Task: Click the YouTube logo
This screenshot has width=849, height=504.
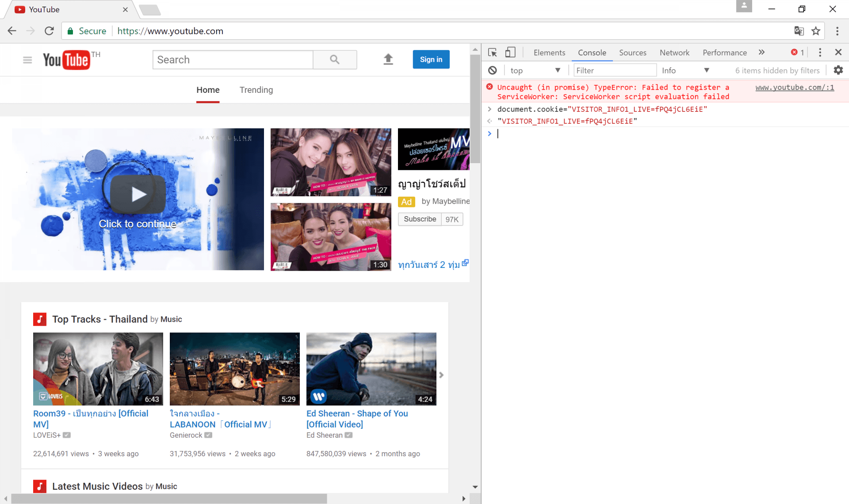Action: [66, 60]
